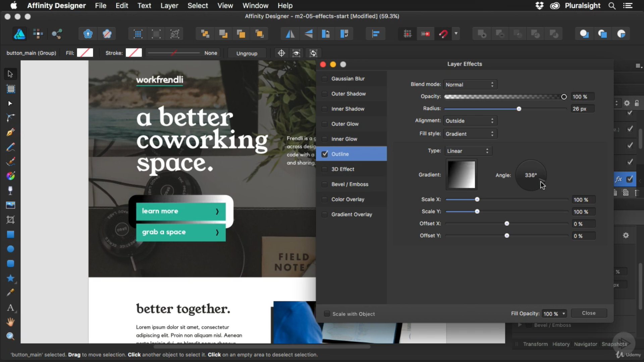Select the Pencil tool
644x362 pixels.
click(11, 147)
